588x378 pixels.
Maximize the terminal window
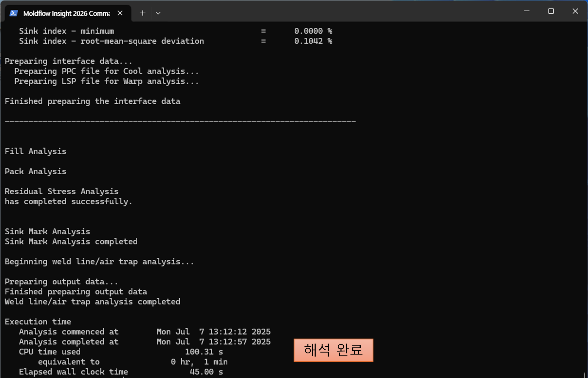pyautogui.click(x=551, y=11)
